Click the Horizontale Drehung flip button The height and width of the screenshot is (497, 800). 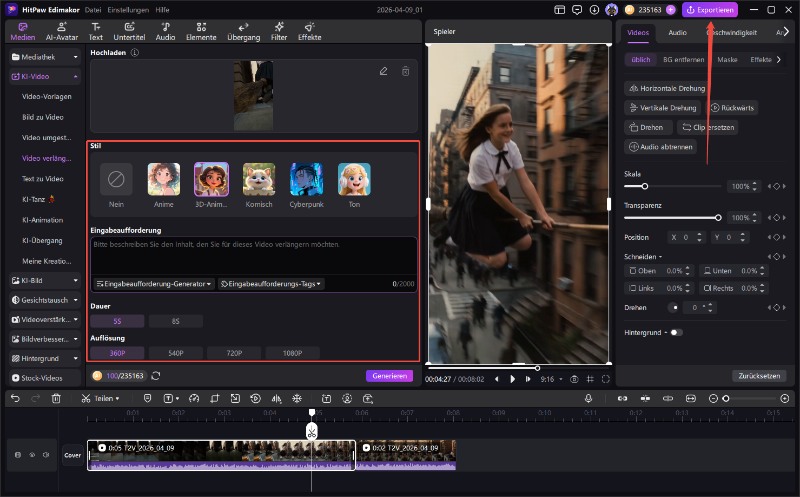666,88
